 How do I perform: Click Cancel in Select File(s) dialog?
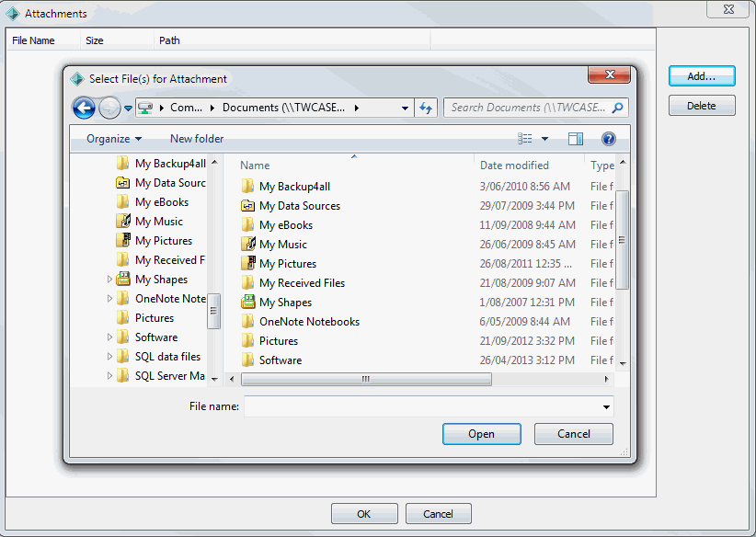pos(574,434)
